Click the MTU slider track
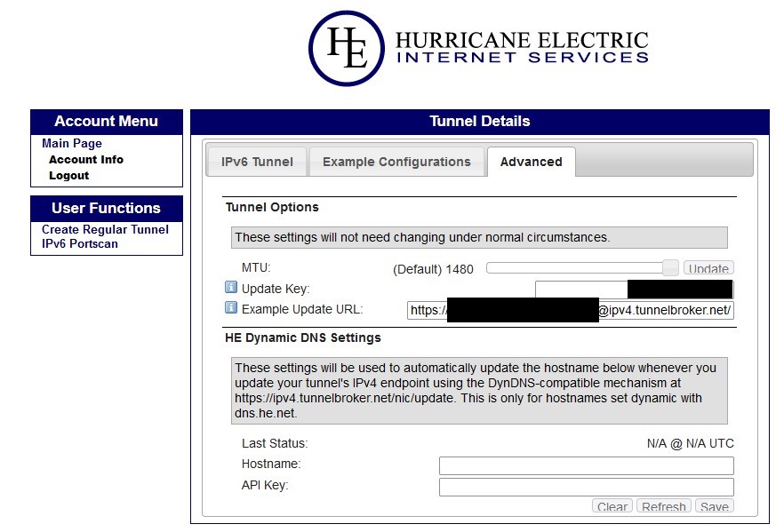 [x=578, y=267]
